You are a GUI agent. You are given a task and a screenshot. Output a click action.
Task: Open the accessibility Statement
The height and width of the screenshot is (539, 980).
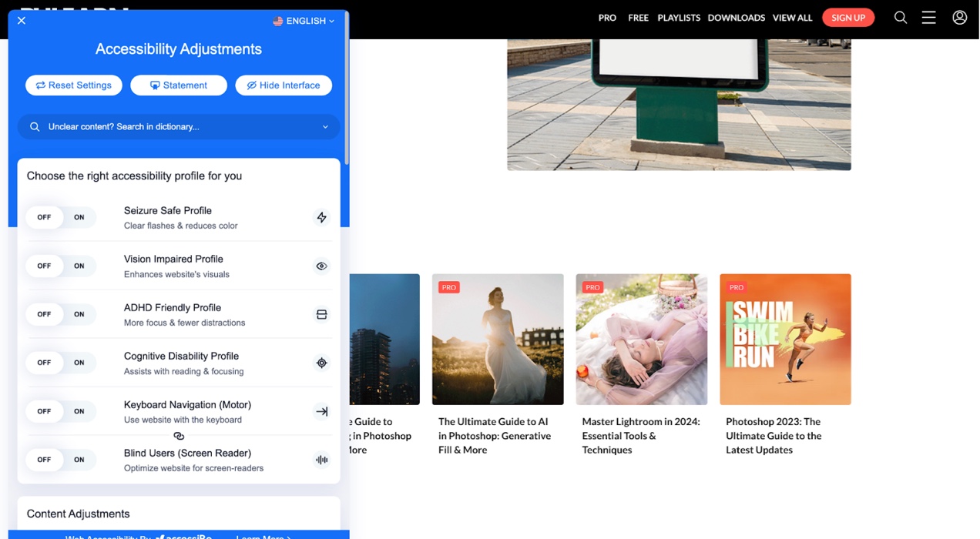[x=179, y=85]
